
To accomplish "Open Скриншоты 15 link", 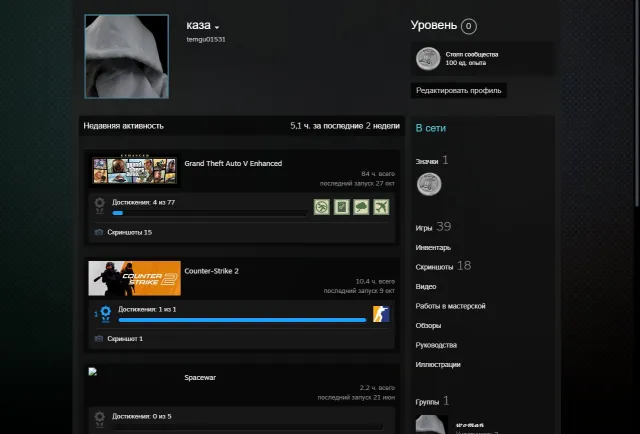I will tap(129, 232).
